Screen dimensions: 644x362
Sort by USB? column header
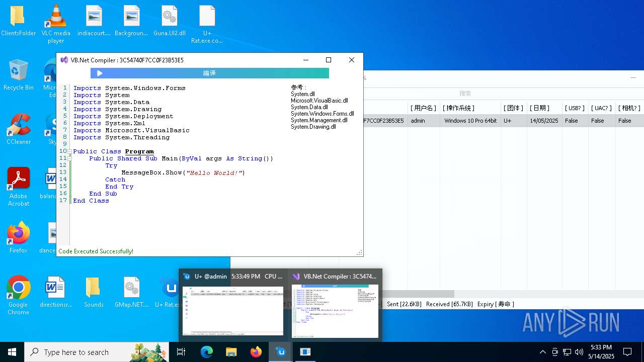[x=575, y=108]
